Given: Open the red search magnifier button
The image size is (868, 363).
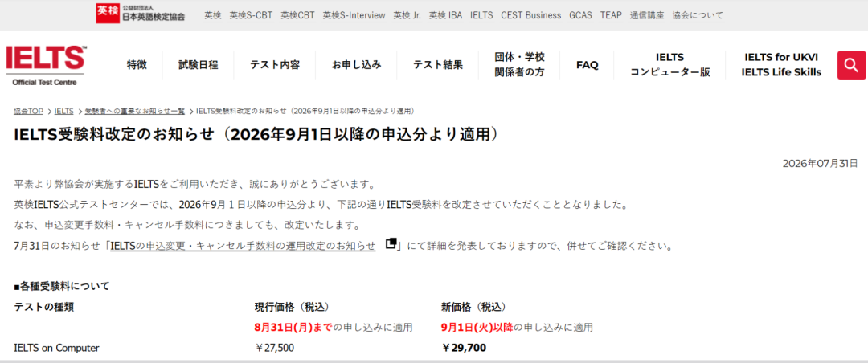Looking at the screenshot, I should [851, 65].
